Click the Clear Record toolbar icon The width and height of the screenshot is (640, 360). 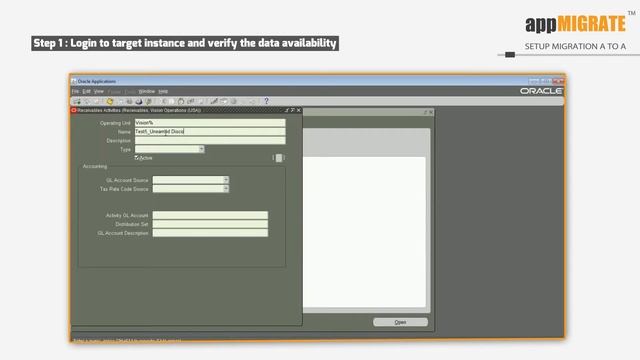click(x=191, y=101)
